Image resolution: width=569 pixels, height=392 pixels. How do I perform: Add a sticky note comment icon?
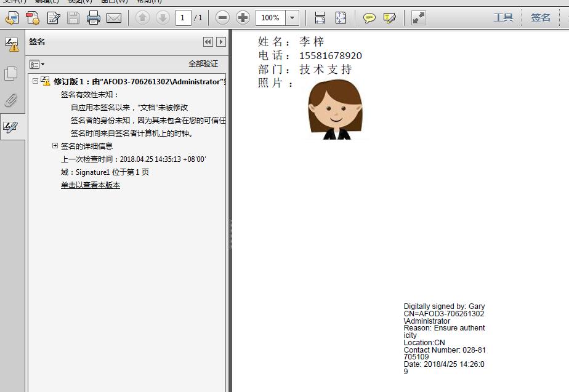coord(369,18)
